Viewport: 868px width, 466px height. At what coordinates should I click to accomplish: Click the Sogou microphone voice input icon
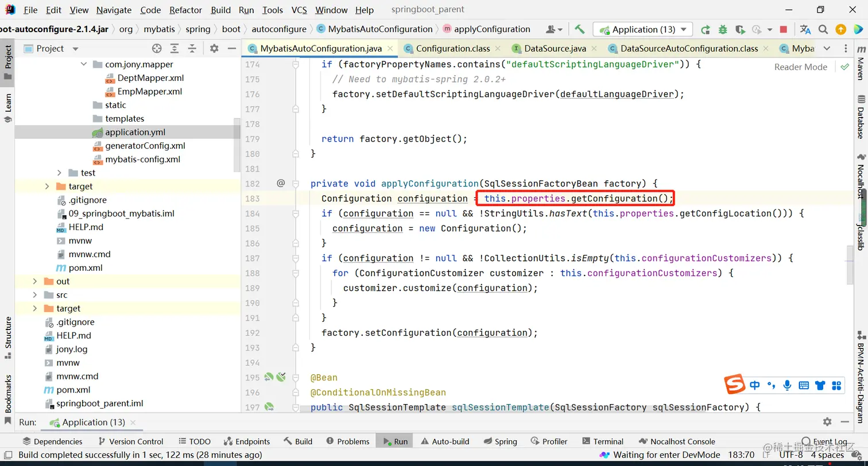788,385
